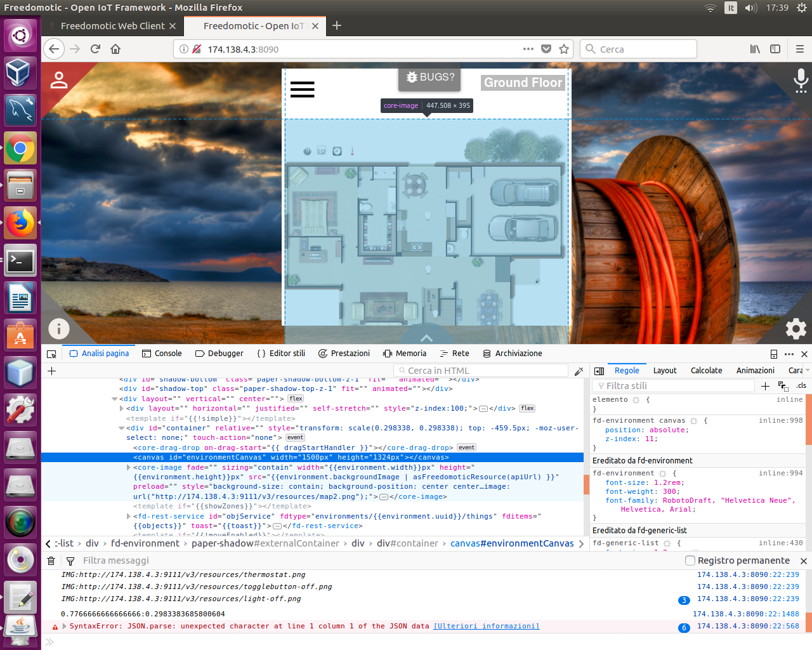Select fd-environment in breadcrumb trail
Image resolution: width=812 pixels, height=650 pixels.
145,543
